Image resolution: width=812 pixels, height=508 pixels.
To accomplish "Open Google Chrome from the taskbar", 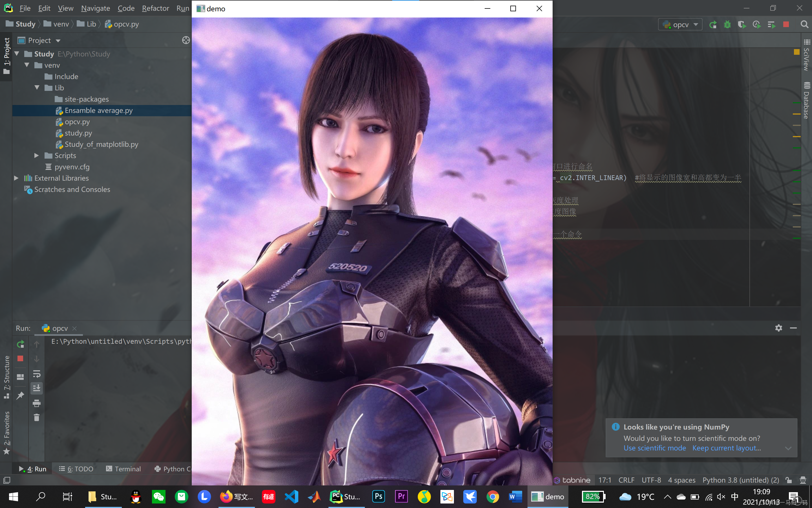I will 493,497.
